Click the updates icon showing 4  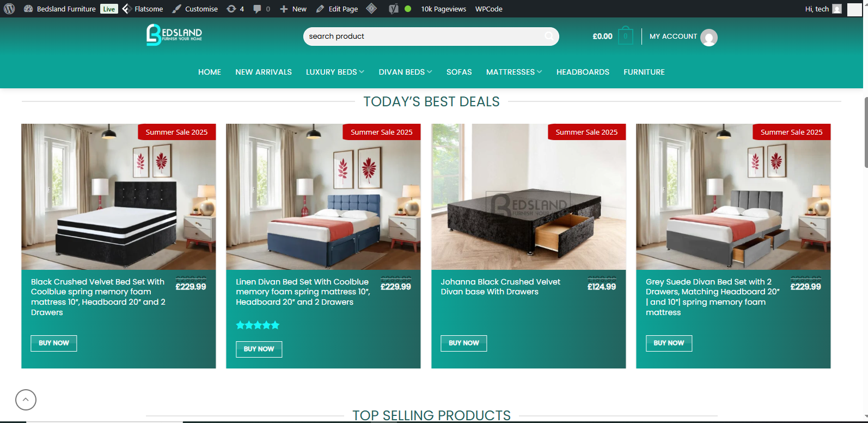click(x=235, y=9)
